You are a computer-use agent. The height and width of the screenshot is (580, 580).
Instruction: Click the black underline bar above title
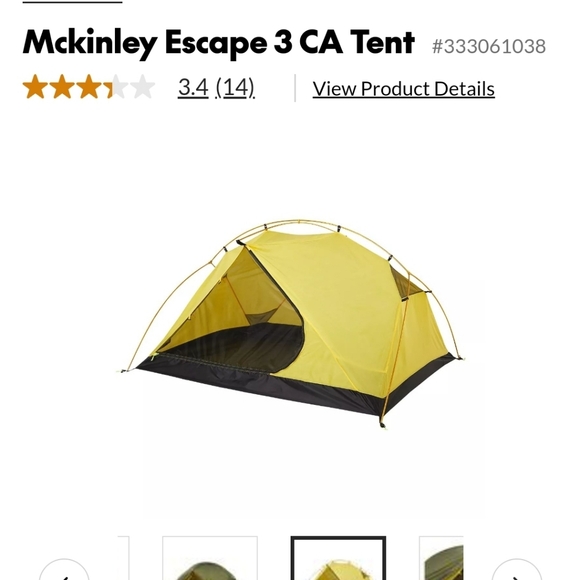[72, 2]
